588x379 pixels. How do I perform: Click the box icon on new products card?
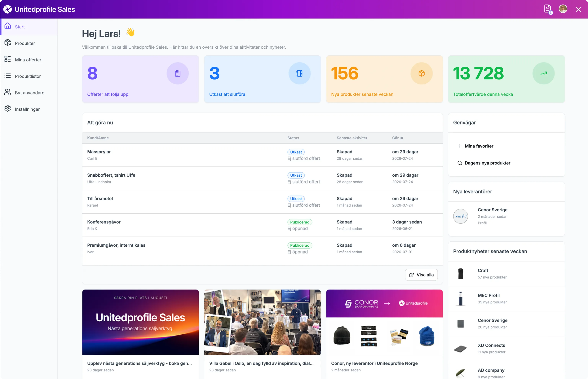click(421, 73)
